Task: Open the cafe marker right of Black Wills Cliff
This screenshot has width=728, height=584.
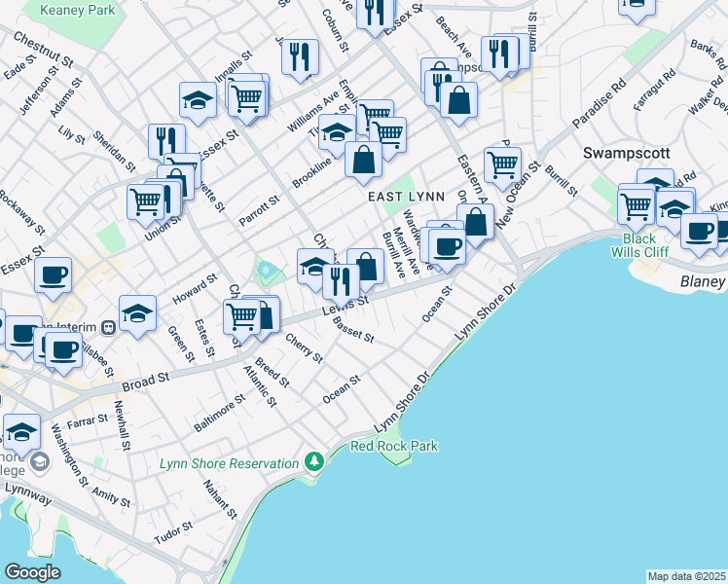Action: coord(699,232)
